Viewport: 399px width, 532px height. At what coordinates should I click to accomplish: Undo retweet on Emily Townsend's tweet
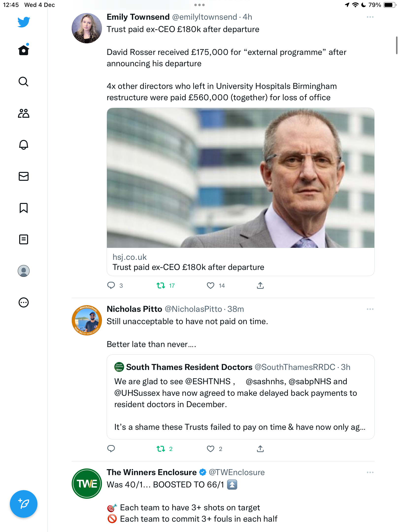[x=161, y=285]
